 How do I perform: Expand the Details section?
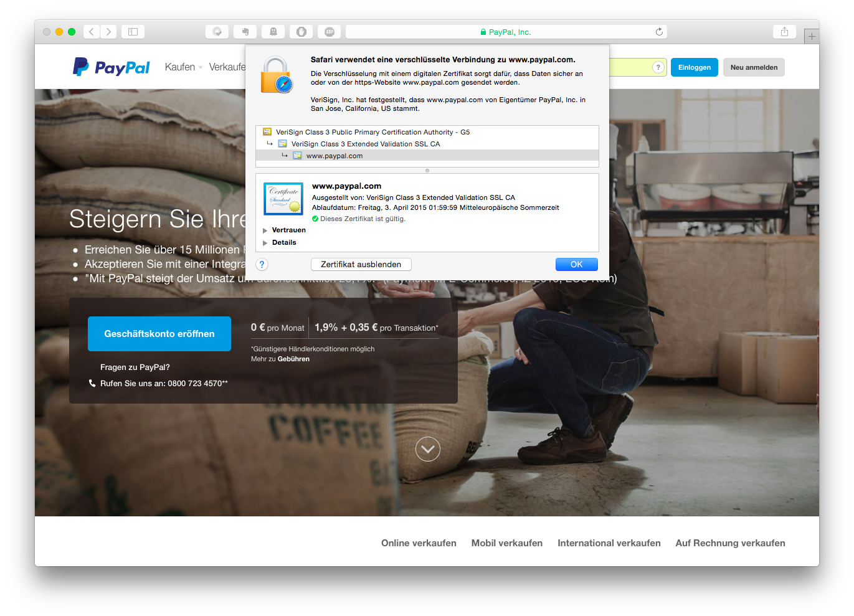[x=265, y=243]
